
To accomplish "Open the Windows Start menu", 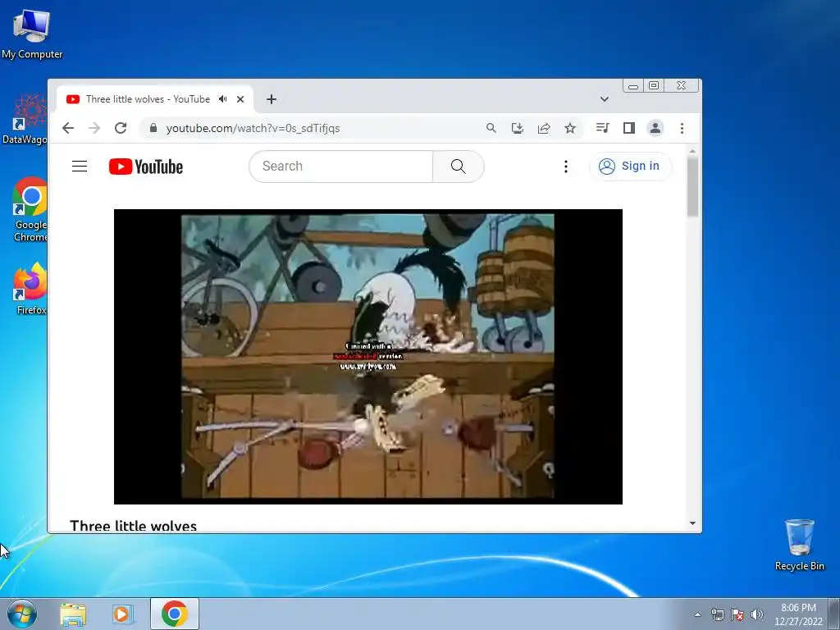I will coord(22,614).
